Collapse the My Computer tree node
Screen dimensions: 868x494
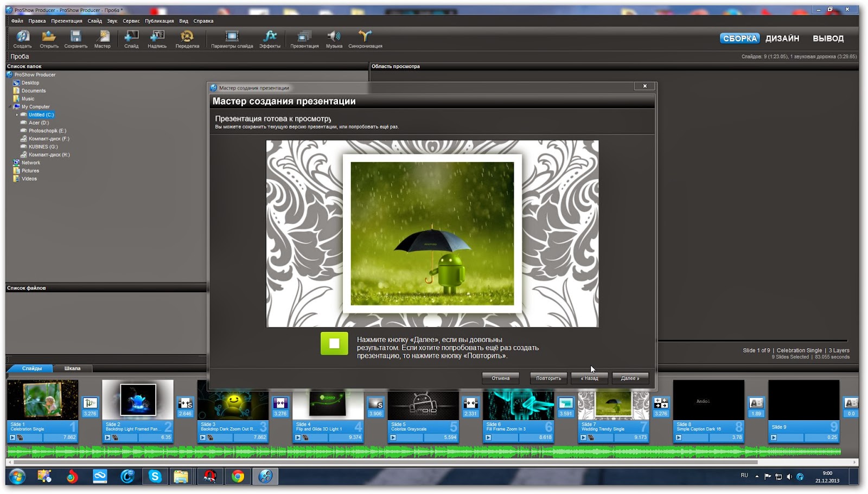[10, 107]
